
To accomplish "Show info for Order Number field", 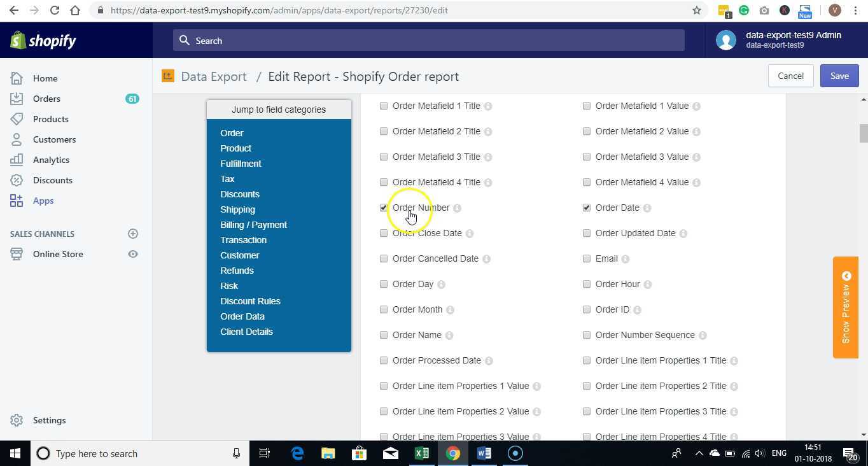I will point(457,208).
